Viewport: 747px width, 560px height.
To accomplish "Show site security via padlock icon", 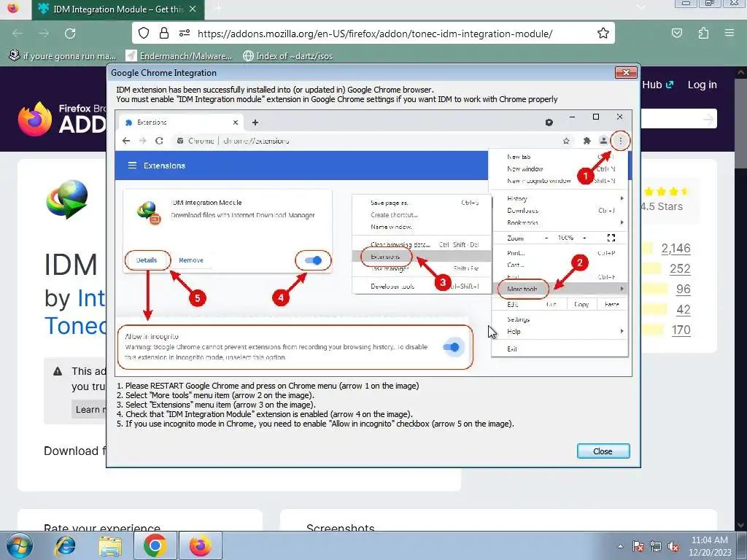I will tap(164, 34).
